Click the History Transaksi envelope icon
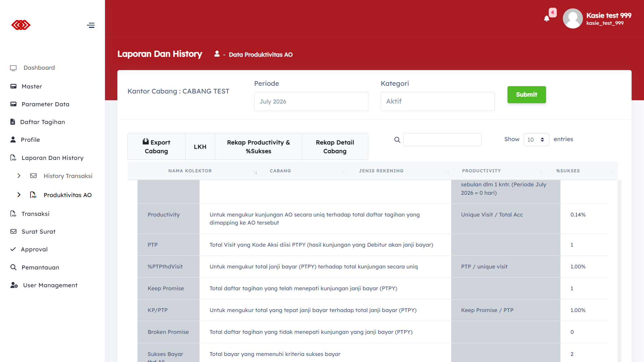Viewport: 644px width, 362px height. pos(33,176)
